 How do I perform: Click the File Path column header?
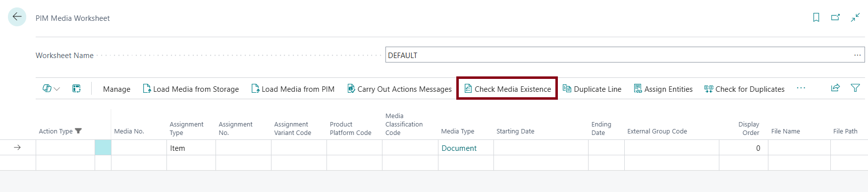pos(845,131)
